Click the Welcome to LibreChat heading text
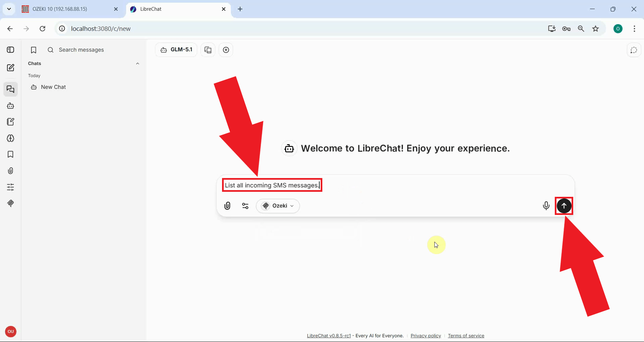The image size is (644, 342). click(405, 148)
